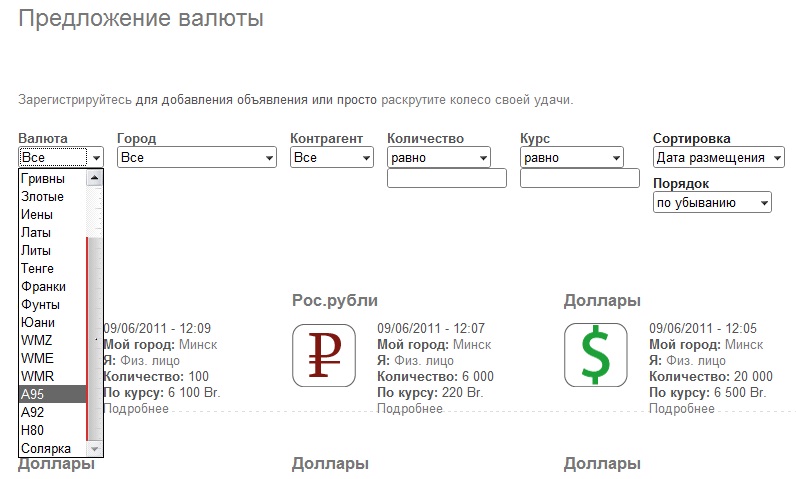Open the Курс comparison dropdown

(x=571, y=158)
